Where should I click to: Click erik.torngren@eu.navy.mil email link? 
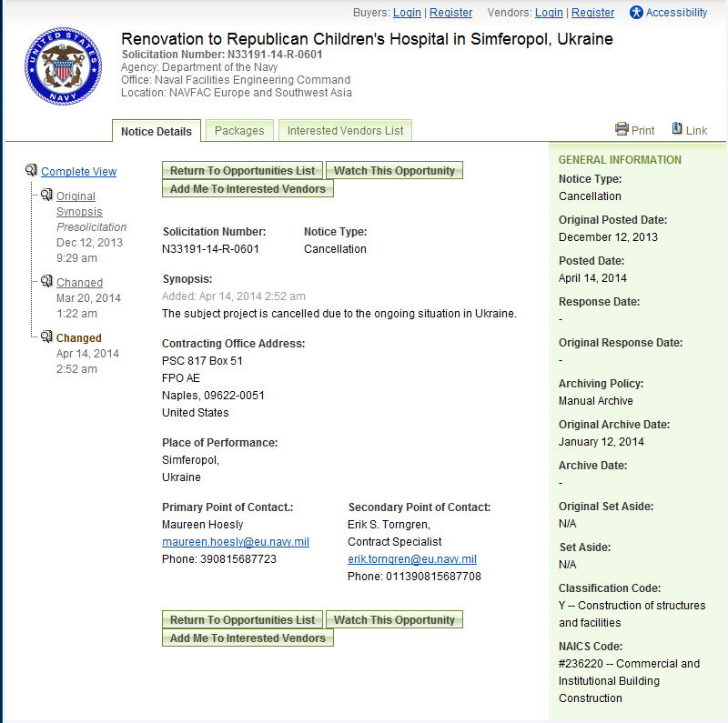click(411, 559)
